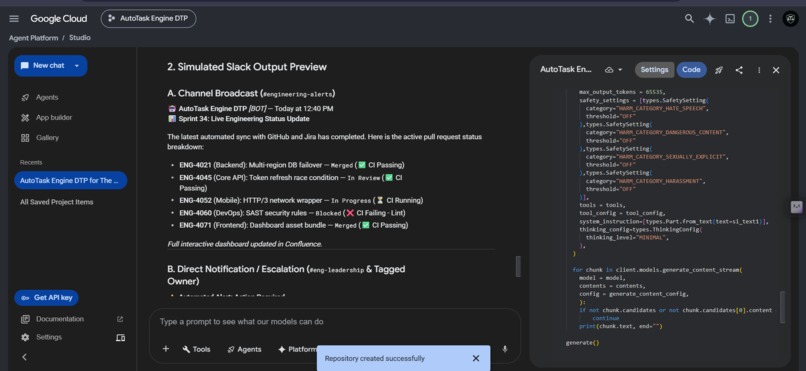This screenshot has width=806, height=371.
Task: Click the thinking_level="MINIMAL" code line
Action: (628, 237)
